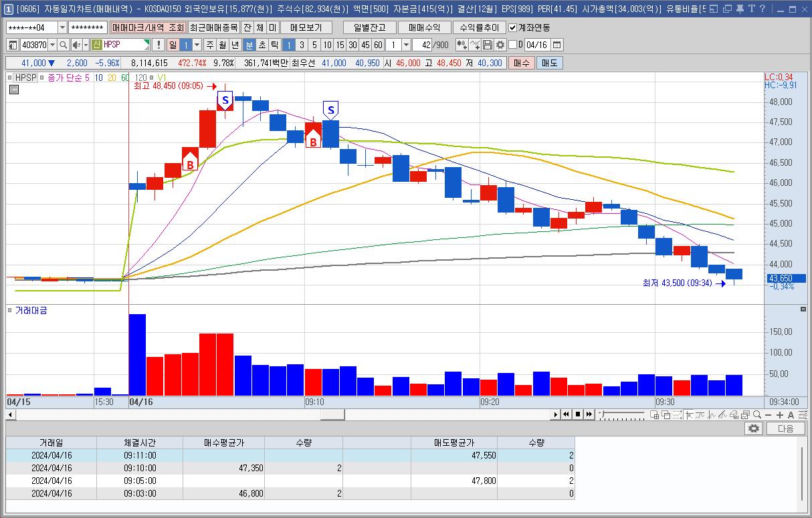Image resolution: width=812 pixels, height=518 pixels.
Task: Click the candle count field showing 42
Action: tap(422, 45)
